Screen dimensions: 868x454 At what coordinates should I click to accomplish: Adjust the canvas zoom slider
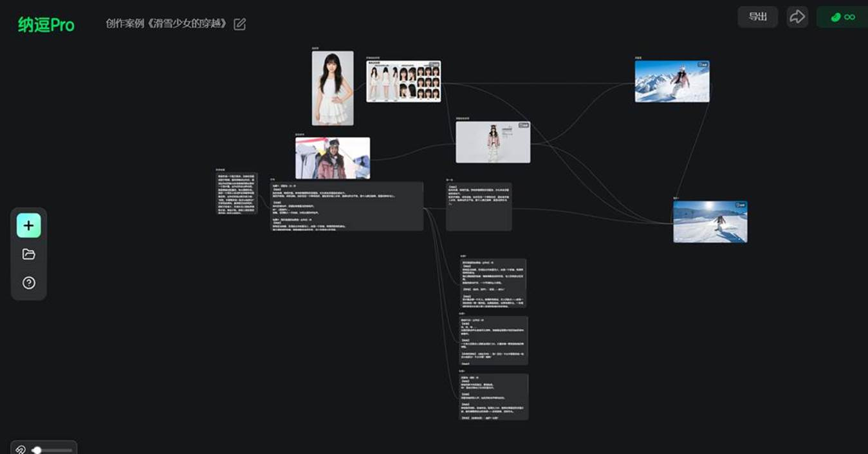point(53,450)
